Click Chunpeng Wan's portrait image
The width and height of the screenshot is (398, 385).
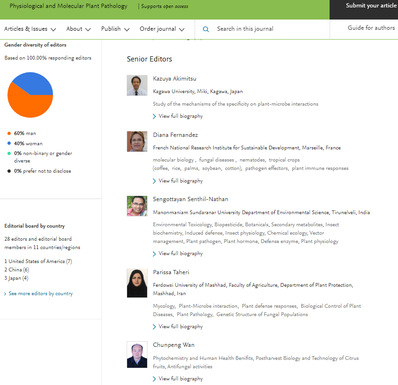point(137,355)
